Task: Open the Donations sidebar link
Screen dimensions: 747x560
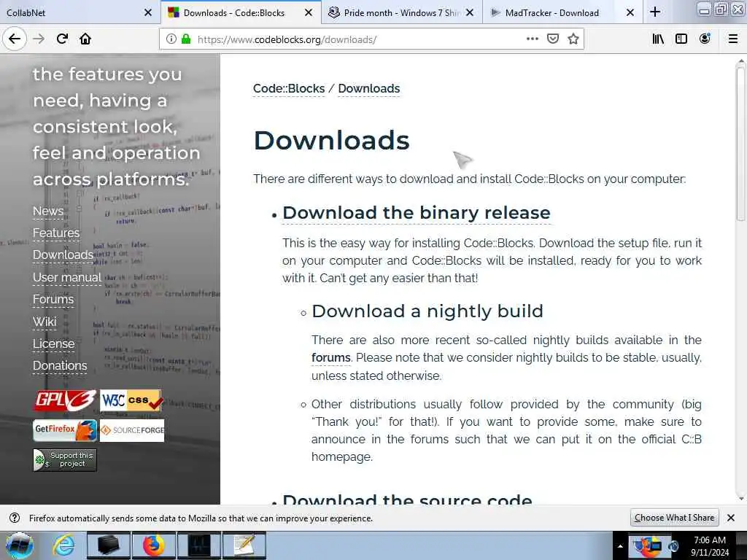Action: [60, 365]
